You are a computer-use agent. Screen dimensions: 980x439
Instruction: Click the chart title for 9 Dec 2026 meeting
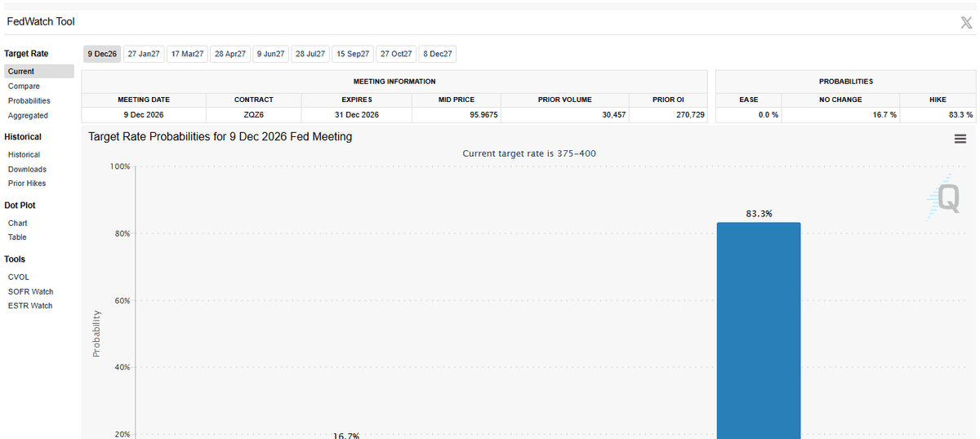(220, 137)
